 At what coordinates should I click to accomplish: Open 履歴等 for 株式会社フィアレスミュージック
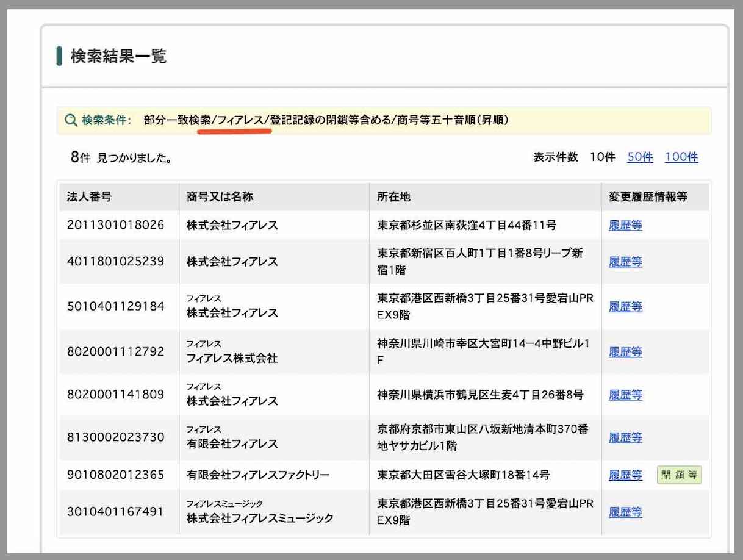[625, 512]
